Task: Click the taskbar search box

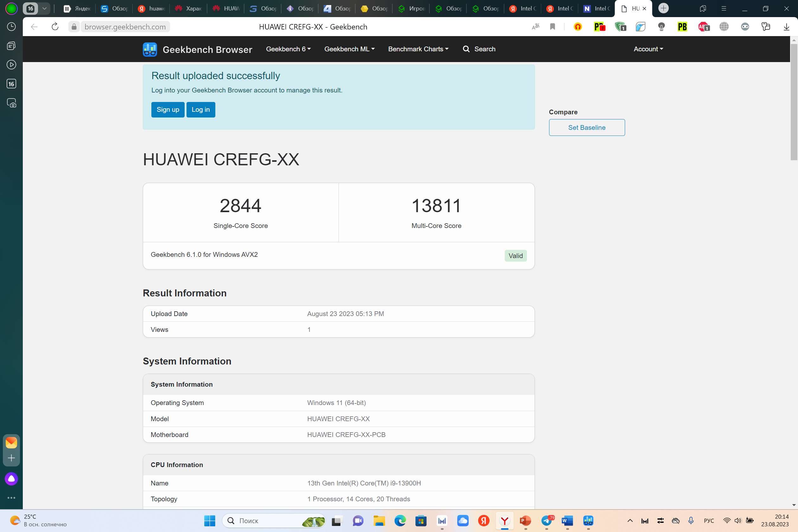Action: click(x=274, y=521)
